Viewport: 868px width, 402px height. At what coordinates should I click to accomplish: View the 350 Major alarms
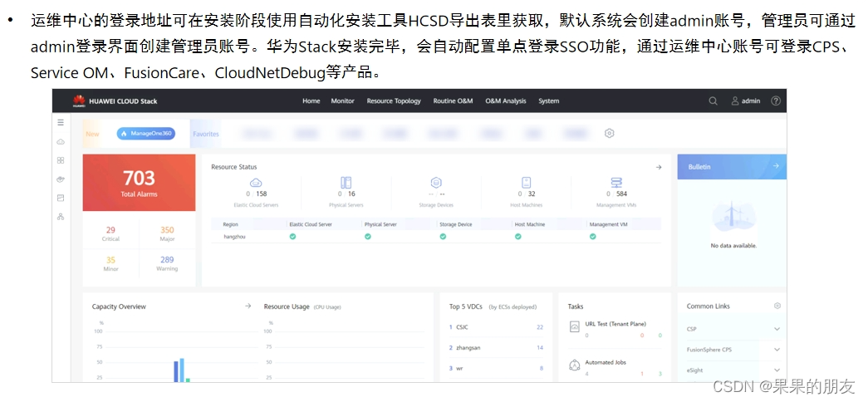click(x=167, y=233)
